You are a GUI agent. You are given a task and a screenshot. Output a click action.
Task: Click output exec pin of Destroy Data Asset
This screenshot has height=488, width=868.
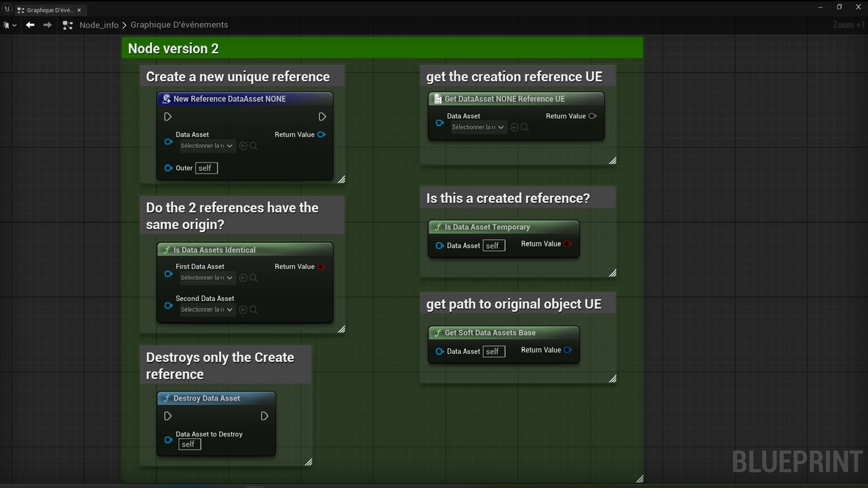[x=264, y=416]
